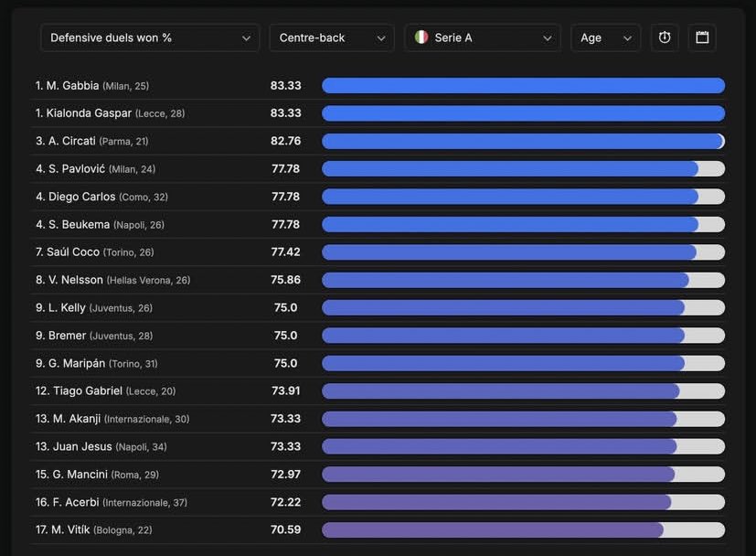Click the progress bar for M. Vitík
This screenshot has height=556, width=756.
point(523,530)
